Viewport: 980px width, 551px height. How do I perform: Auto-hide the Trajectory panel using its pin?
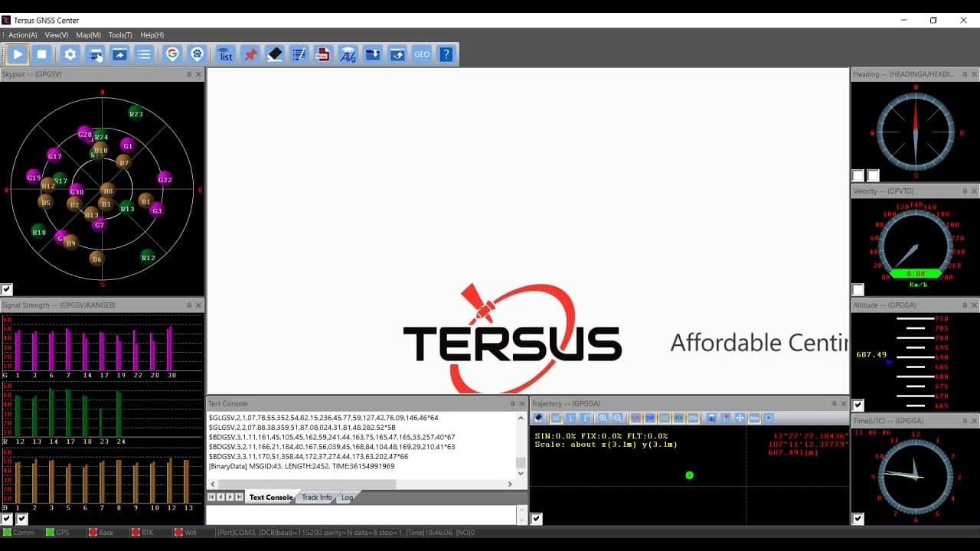[835, 403]
